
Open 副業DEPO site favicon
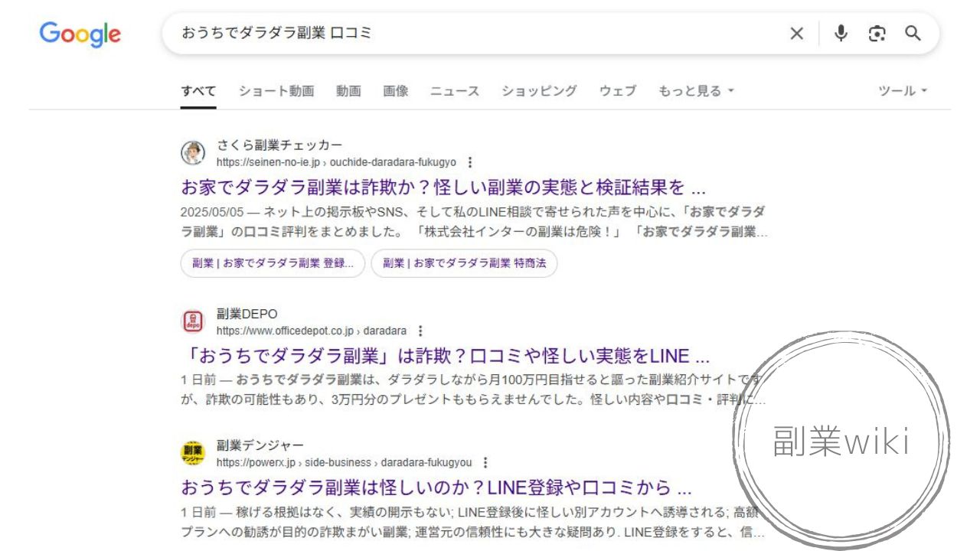point(193,321)
